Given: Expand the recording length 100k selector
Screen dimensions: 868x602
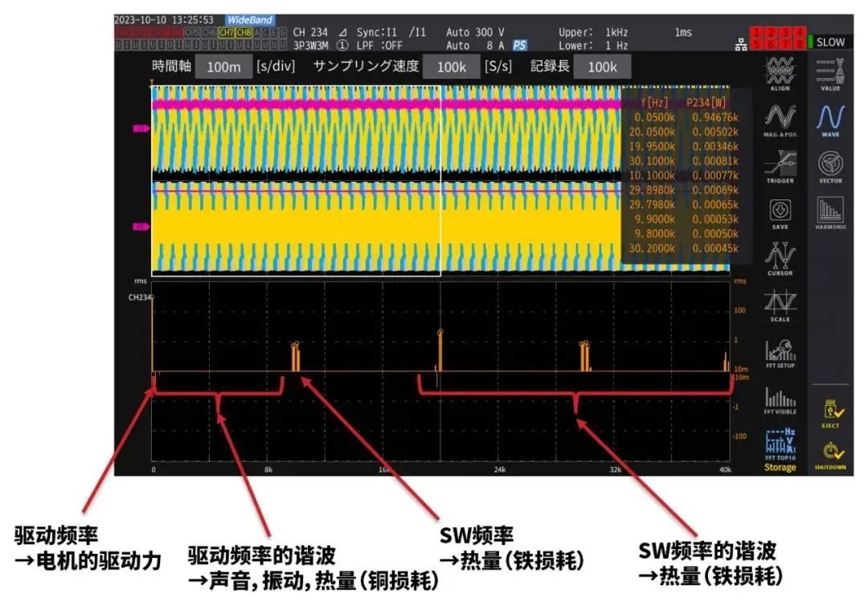Looking at the screenshot, I should (602, 68).
